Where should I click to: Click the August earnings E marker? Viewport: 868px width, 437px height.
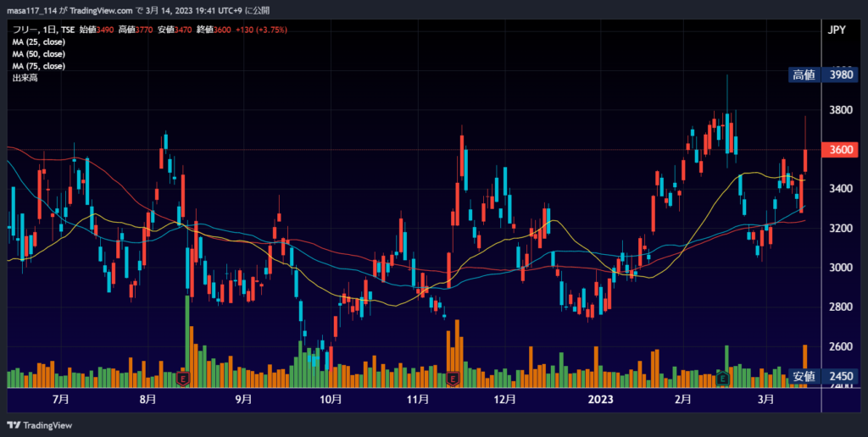tap(183, 379)
